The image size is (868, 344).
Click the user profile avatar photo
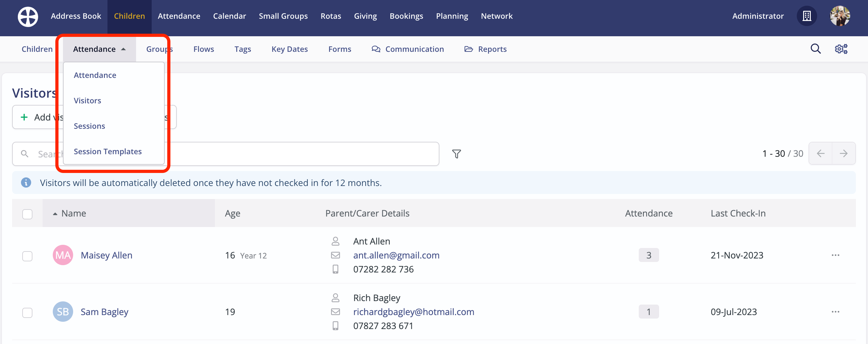coord(839,16)
